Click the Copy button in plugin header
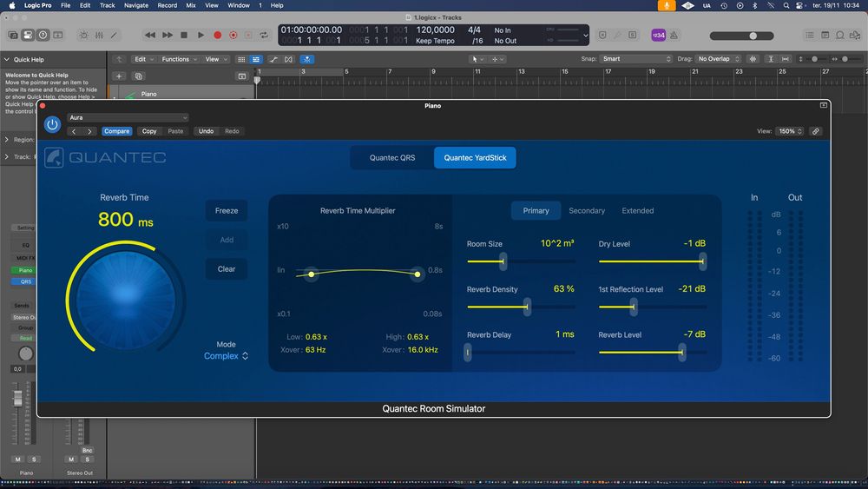868x489 pixels. click(149, 131)
